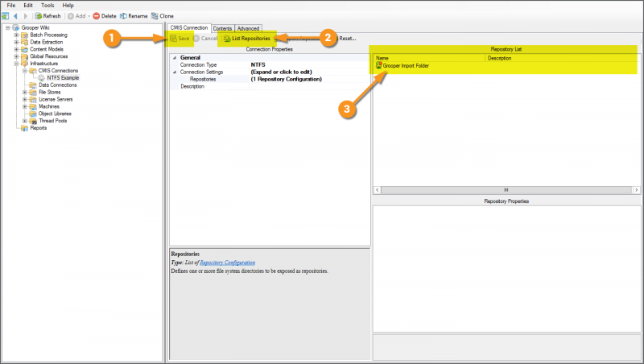Select Batch Processing in the tree

coord(48,35)
